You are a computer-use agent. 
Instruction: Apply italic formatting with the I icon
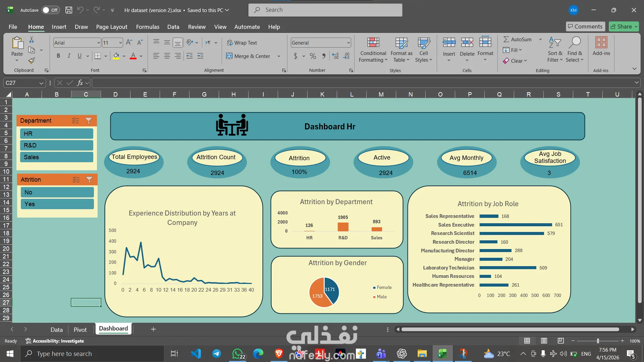tap(69, 56)
